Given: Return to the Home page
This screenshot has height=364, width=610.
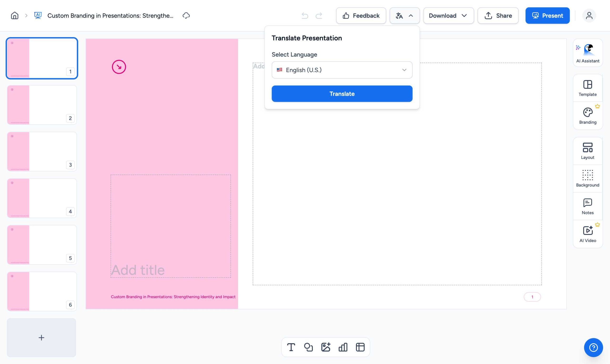Looking at the screenshot, I should [14, 15].
